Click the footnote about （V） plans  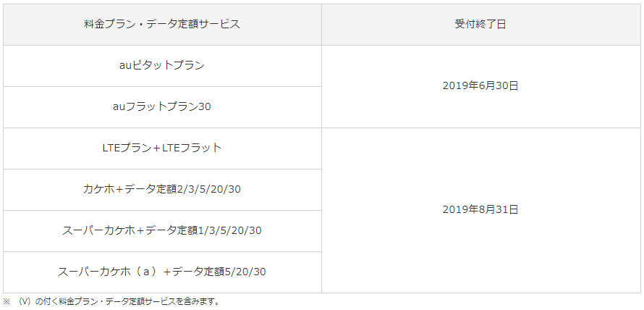pos(116,301)
